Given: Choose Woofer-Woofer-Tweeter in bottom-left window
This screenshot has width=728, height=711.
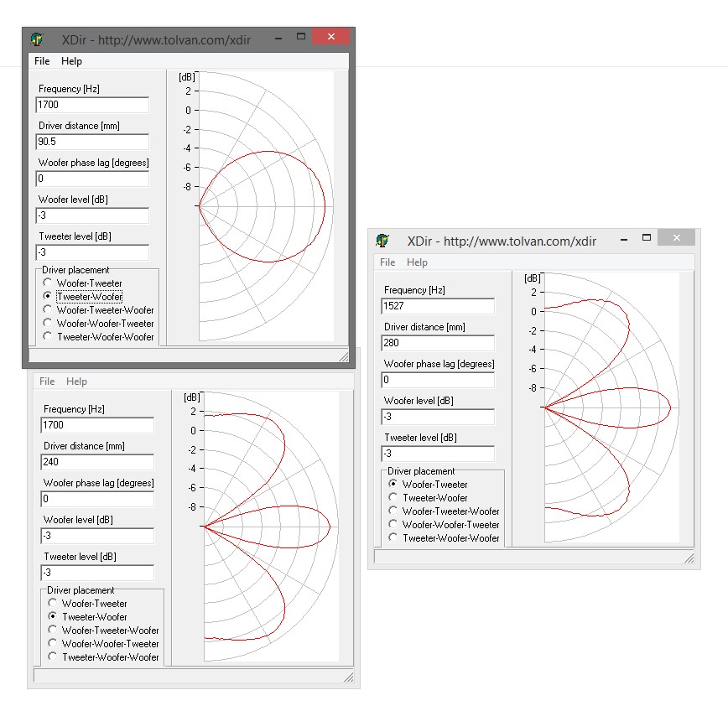Looking at the screenshot, I should [103, 644].
